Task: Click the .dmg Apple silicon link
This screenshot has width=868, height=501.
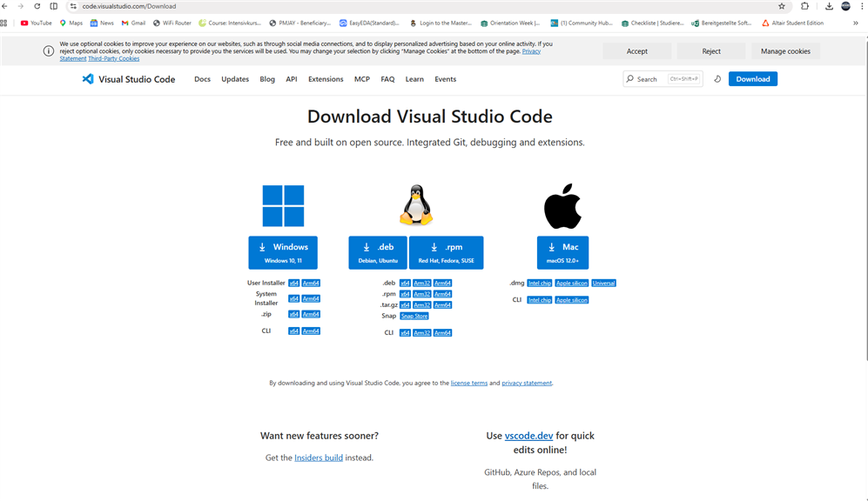Action: [571, 284]
